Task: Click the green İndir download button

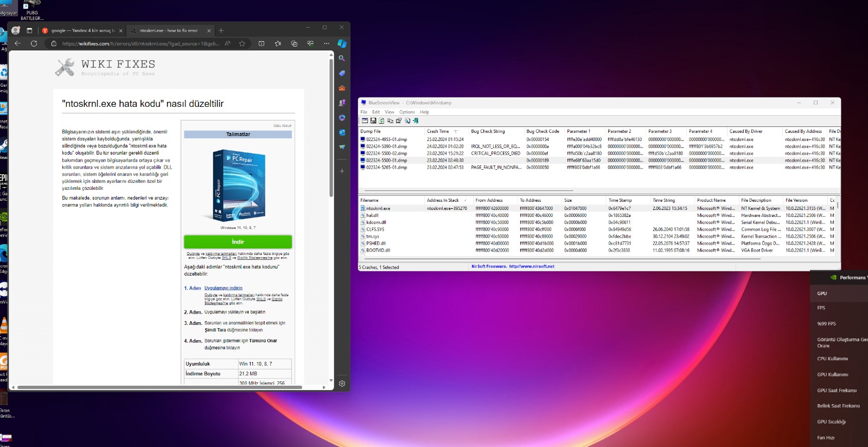Action: click(238, 242)
